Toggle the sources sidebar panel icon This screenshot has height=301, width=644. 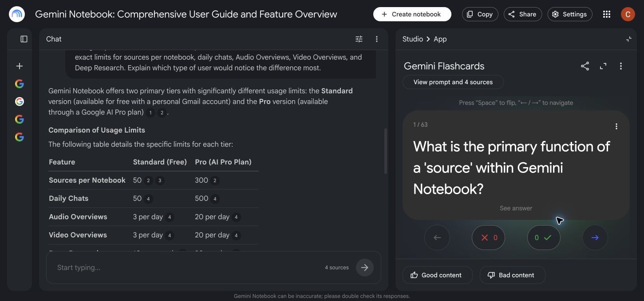pyautogui.click(x=24, y=39)
